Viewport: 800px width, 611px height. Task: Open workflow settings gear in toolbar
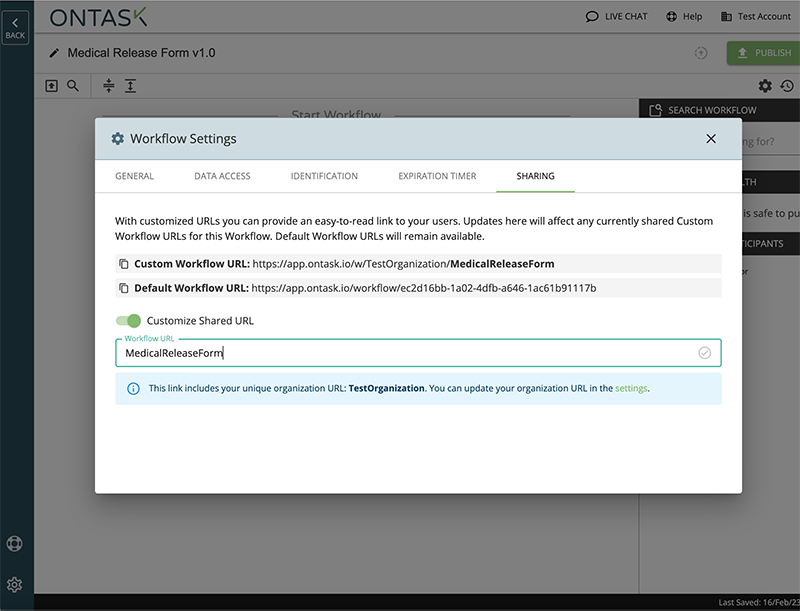click(765, 86)
